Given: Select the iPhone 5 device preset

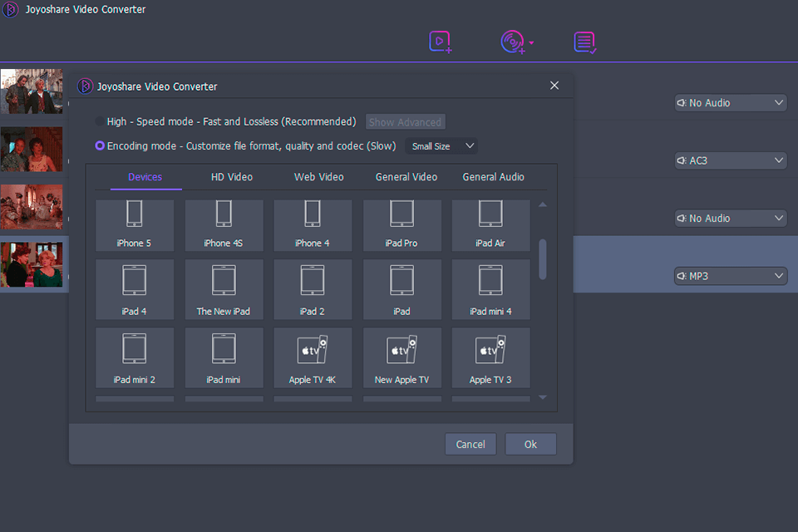Looking at the screenshot, I should pyautogui.click(x=134, y=224).
